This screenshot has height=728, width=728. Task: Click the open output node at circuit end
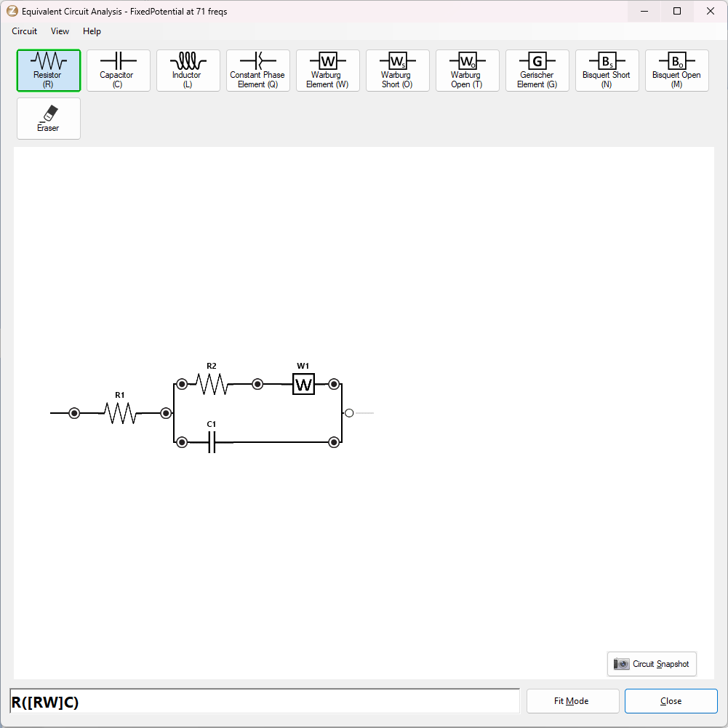[349, 413]
